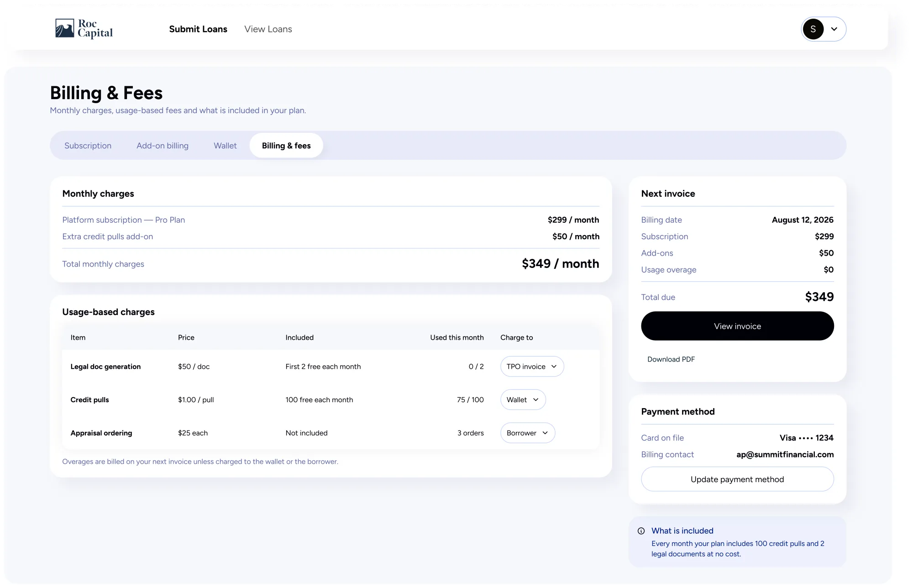
Task: Click First 2 free each month text
Action: pos(323,367)
